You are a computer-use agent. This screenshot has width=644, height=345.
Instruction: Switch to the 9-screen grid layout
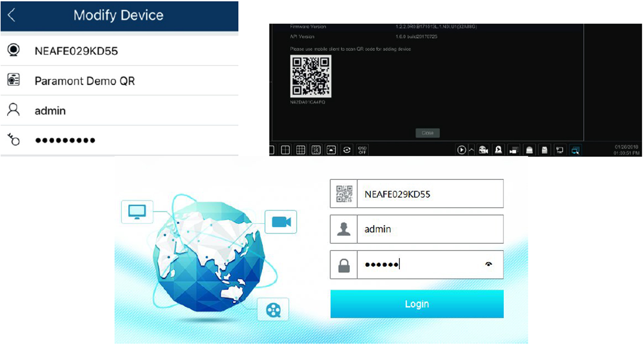(x=300, y=150)
